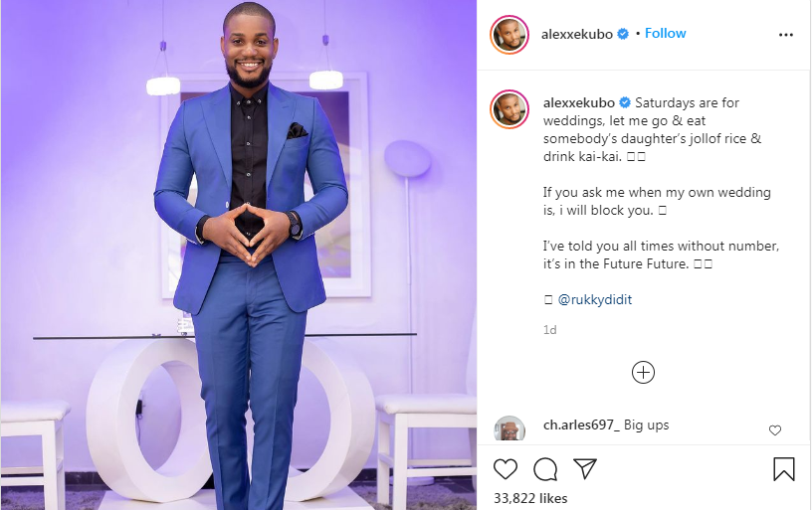Open alexxekubo avatar beside caption

[509, 109]
